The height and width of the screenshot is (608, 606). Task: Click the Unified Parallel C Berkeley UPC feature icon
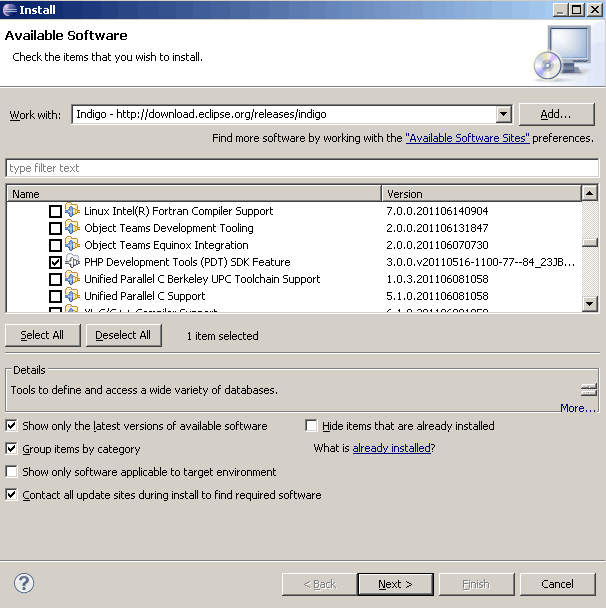pos(72,279)
